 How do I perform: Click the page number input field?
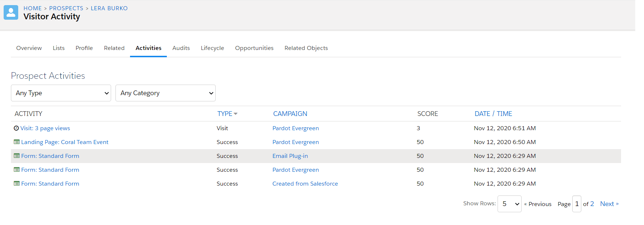(x=577, y=204)
